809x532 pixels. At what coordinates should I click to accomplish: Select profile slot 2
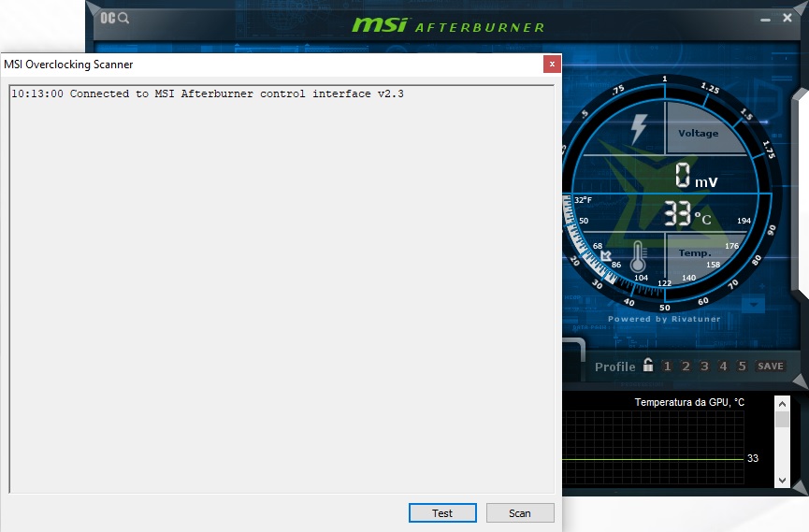(686, 366)
